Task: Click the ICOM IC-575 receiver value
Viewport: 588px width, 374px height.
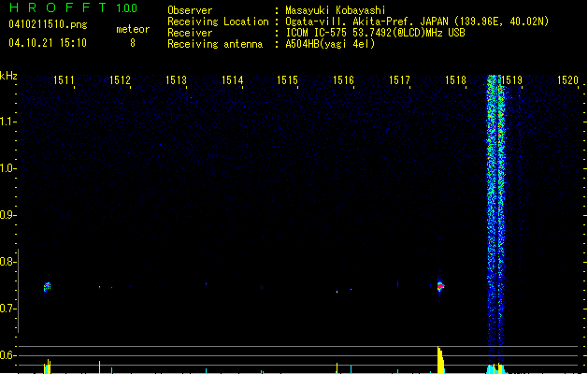Action: 375,33
